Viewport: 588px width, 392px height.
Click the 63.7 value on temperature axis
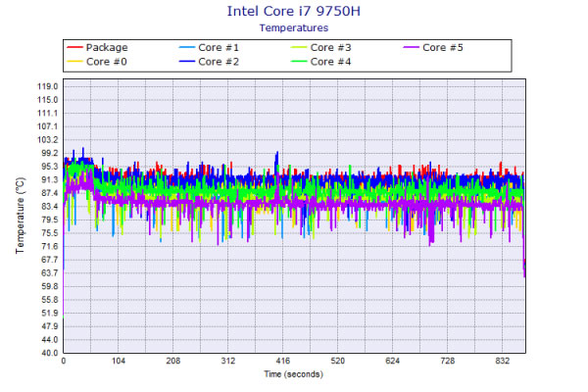coord(50,273)
